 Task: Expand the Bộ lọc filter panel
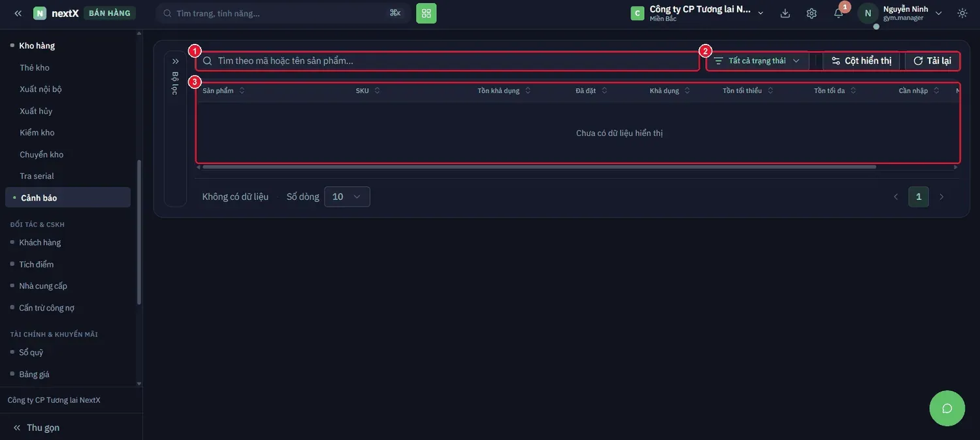(x=175, y=61)
